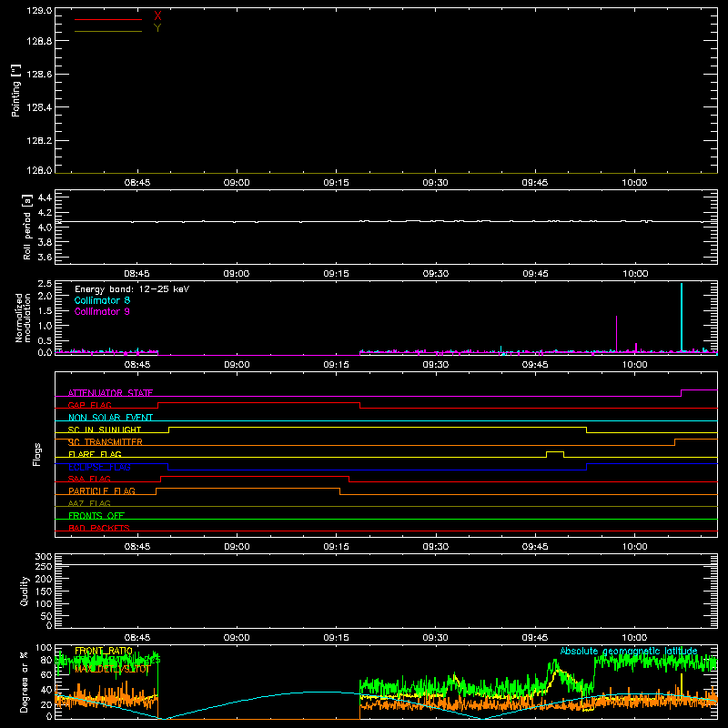Select the Energy band: 12-25 keV text
The image size is (728, 728).
132,288
